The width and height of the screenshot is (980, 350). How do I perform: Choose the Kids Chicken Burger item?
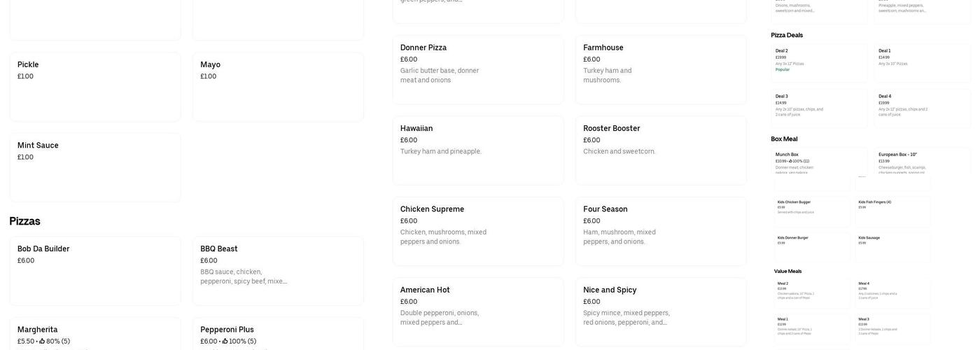[x=812, y=211]
